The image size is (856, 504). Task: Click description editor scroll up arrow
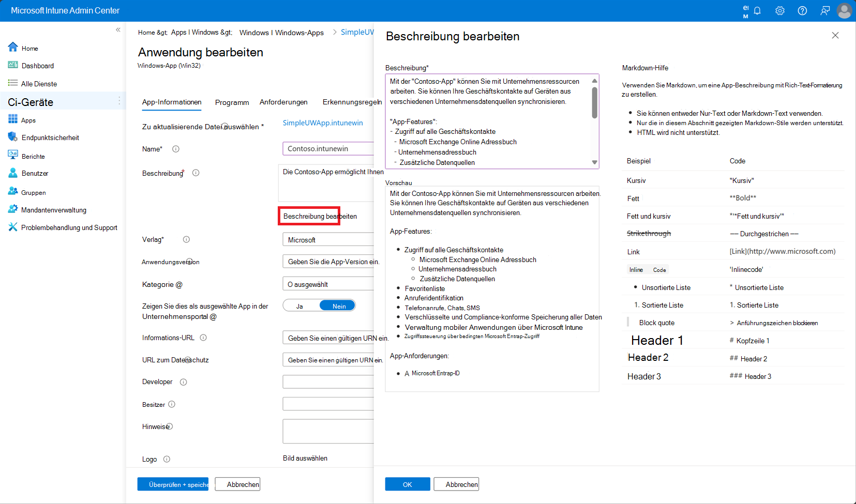point(595,81)
